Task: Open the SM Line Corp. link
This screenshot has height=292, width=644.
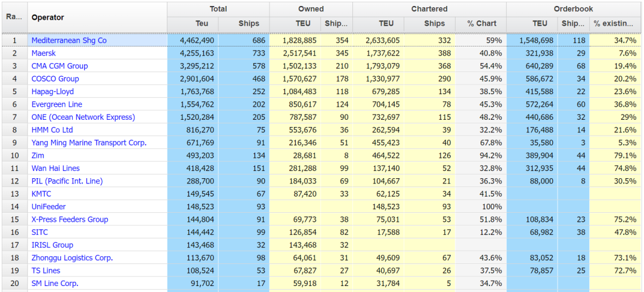Action: click(55, 284)
